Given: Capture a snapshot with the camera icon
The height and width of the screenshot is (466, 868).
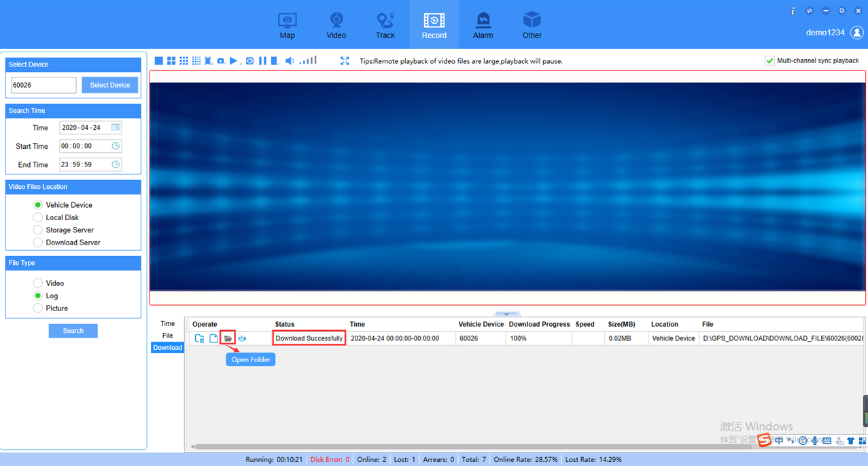Looking at the screenshot, I should [x=221, y=61].
